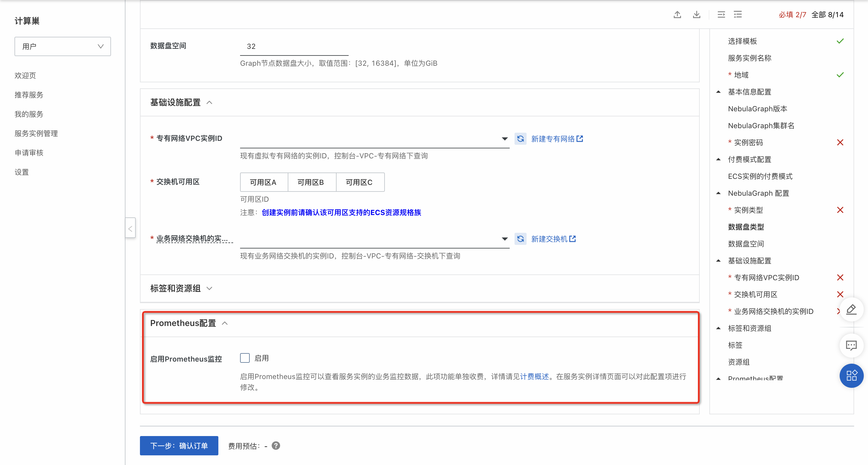Jump to 服务实例名称 in outline

[x=749, y=58]
